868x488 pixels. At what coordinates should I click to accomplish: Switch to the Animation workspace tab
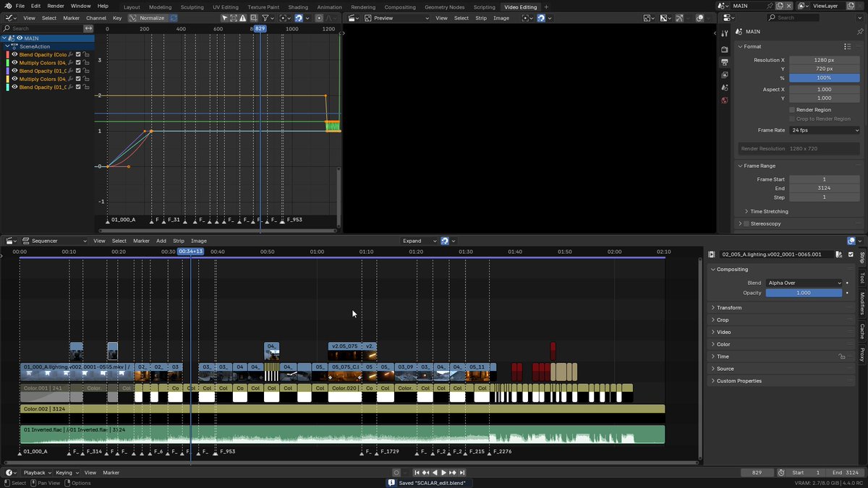click(x=330, y=7)
